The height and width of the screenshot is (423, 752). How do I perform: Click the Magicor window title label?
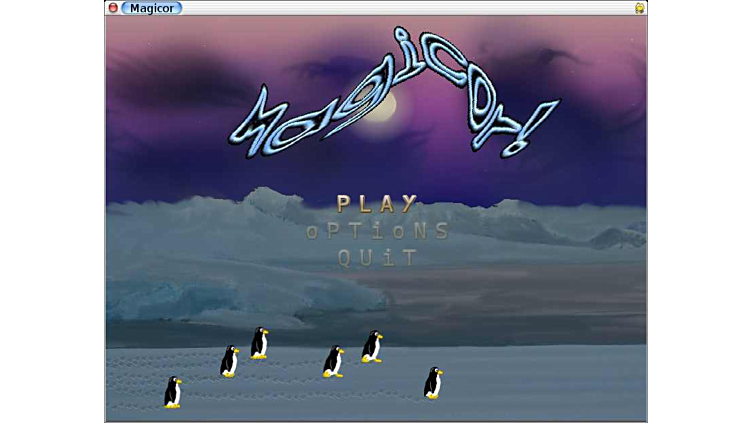[x=151, y=8]
